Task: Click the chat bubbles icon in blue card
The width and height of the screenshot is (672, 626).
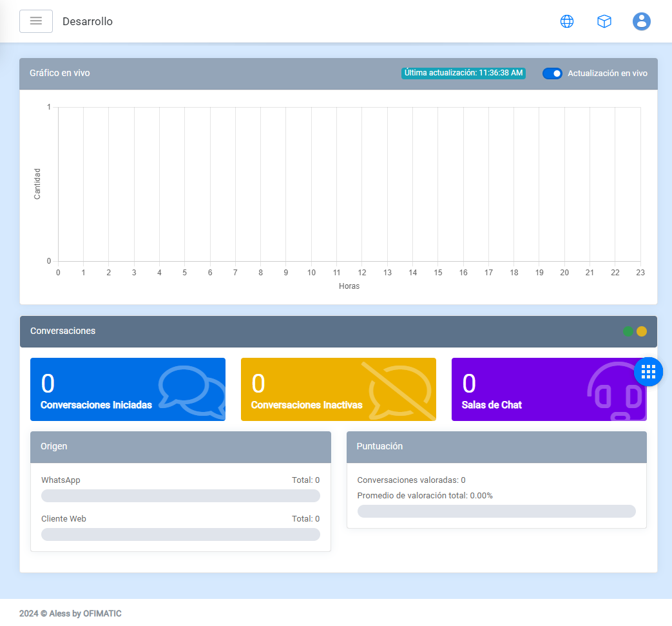Action: (191, 391)
